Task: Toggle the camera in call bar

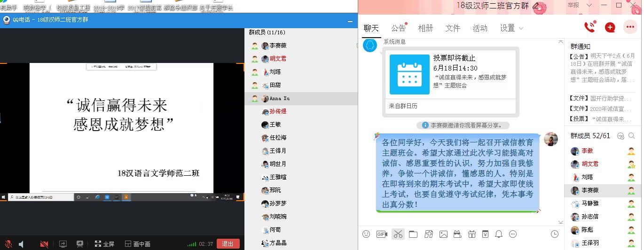Action: coord(44,244)
